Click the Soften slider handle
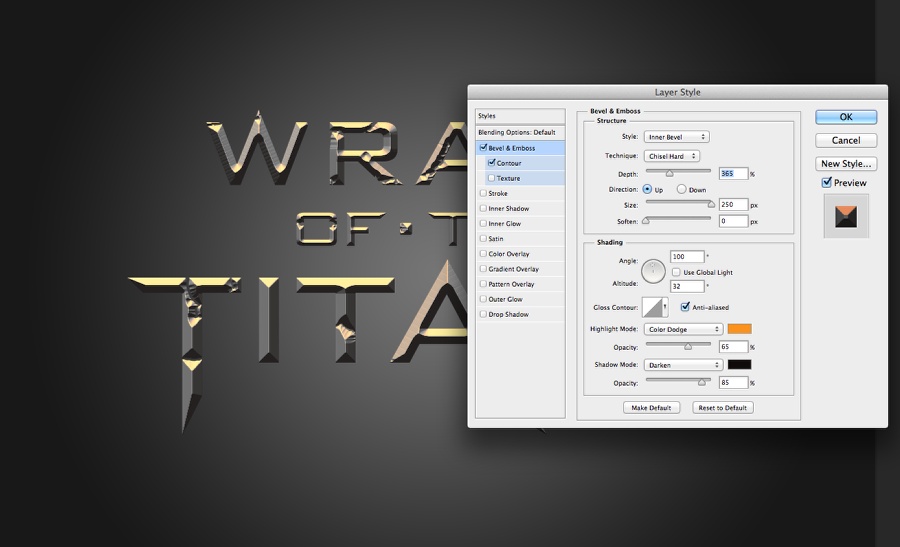The image size is (900, 547). point(646,220)
